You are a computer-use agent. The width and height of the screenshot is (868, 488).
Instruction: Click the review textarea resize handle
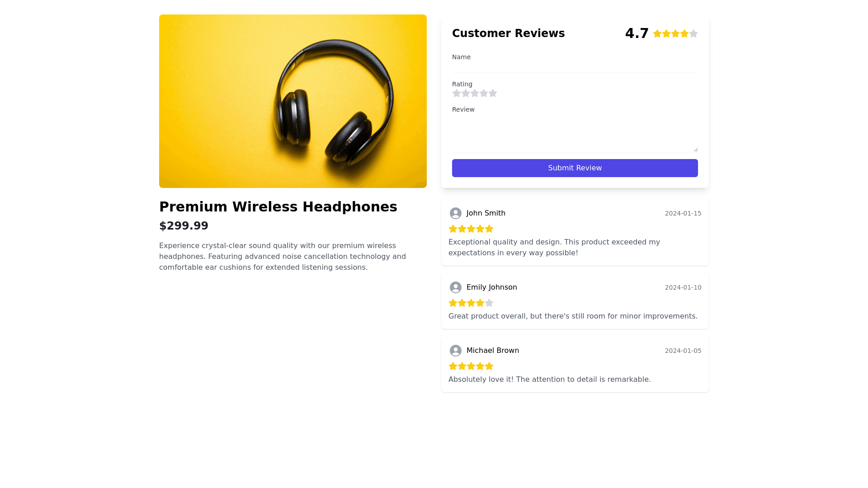click(x=696, y=150)
